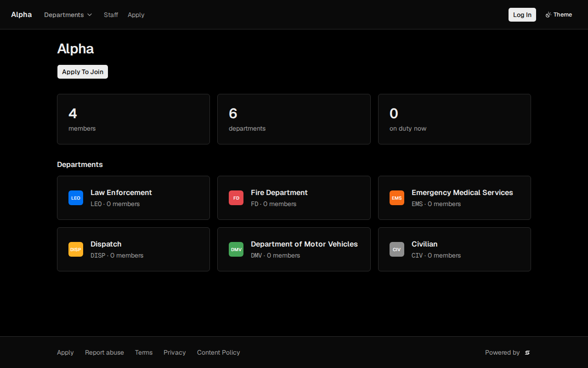Open the Report abuse footer link

tap(104, 352)
